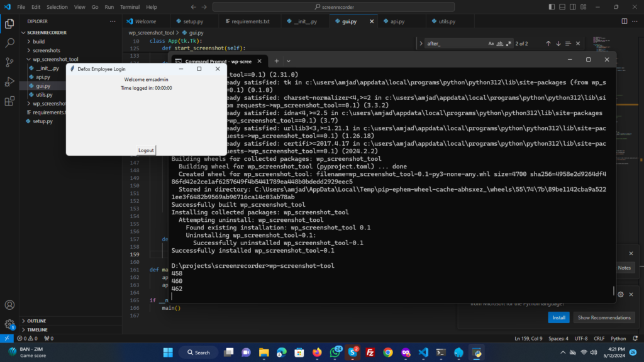
Task: Toggle Match Case in find widget
Action: point(491,43)
